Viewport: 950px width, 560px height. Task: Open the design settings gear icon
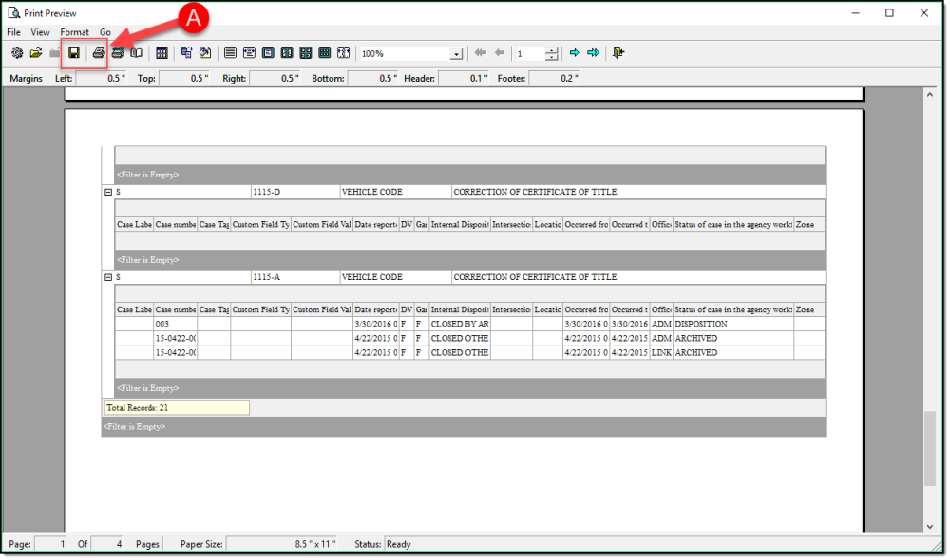17,53
